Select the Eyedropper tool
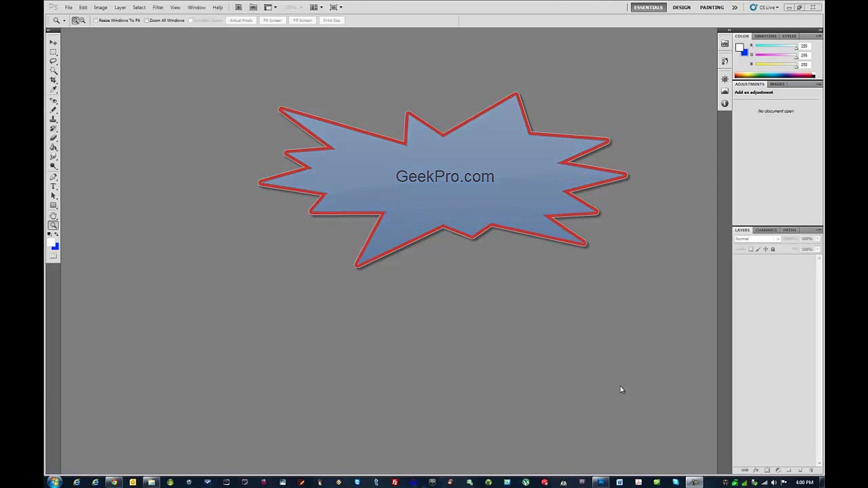868x488 pixels. click(x=53, y=89)
